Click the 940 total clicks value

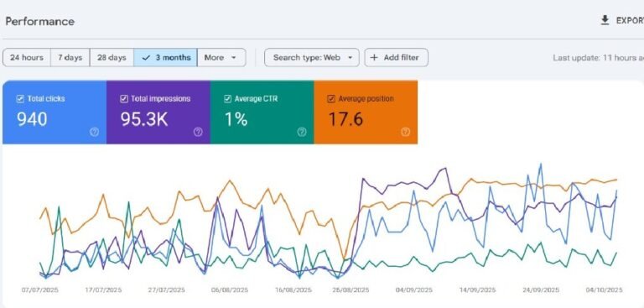[32, 119]
